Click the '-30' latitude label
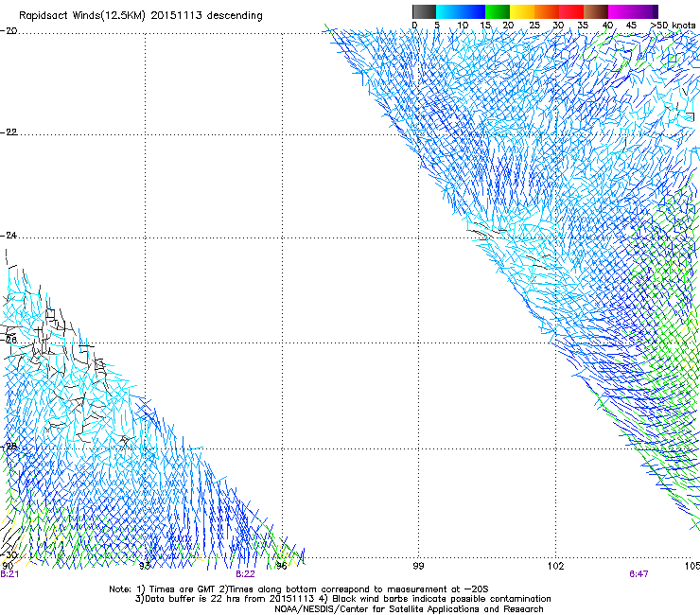Image resolution: width=700 pixels, height=615 pixels. point(9,554)
